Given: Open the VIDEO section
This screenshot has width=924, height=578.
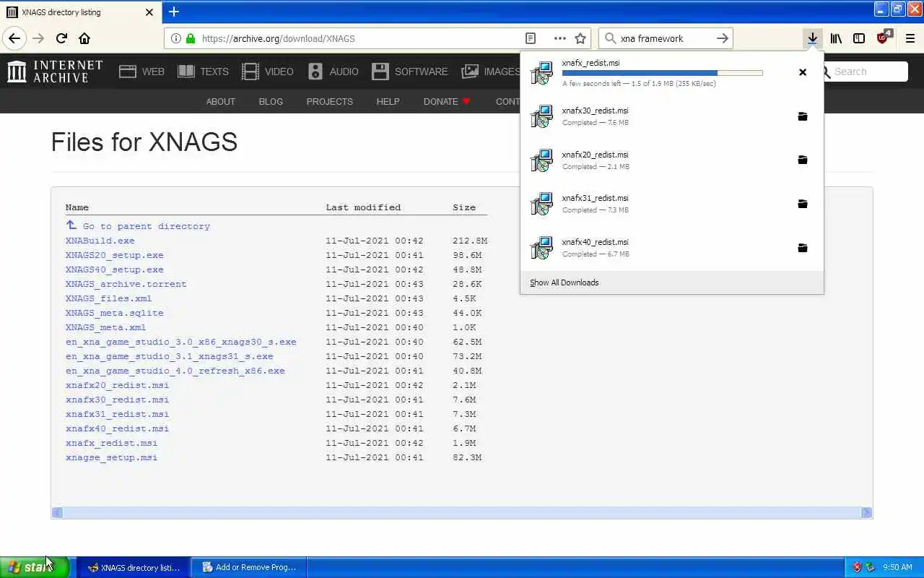Looking at the screenshot, I should pyautogui.click(x=268, y=72).
